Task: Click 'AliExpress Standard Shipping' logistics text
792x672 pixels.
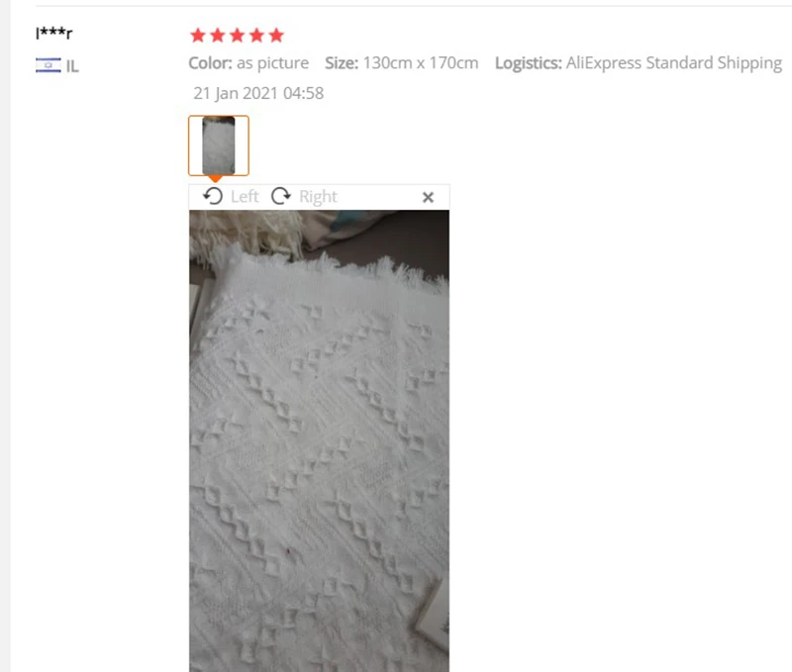Action: (x=674, y=63)
